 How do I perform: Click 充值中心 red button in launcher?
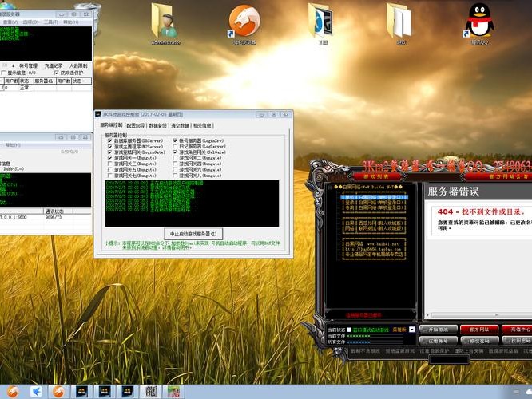coord(517,330)
